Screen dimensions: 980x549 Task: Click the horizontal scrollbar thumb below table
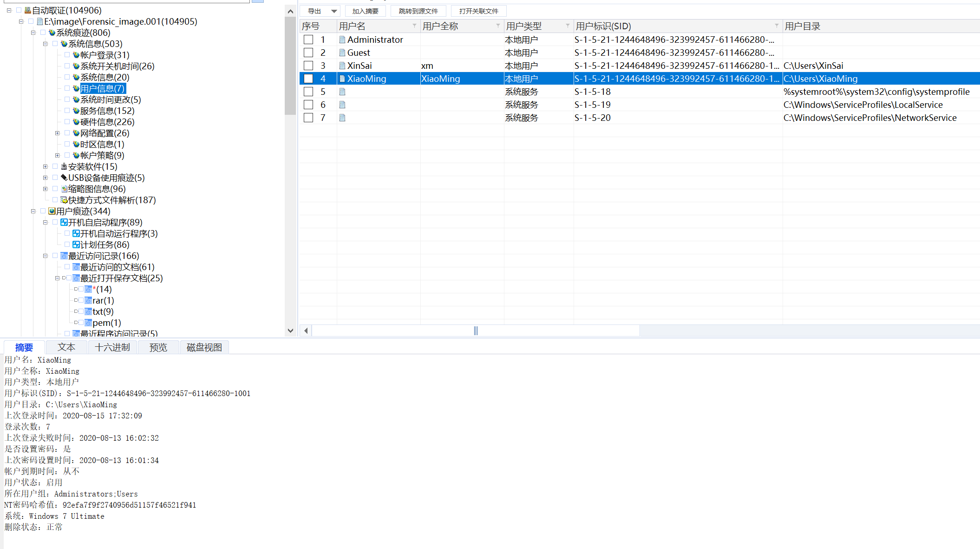[476, 331]
